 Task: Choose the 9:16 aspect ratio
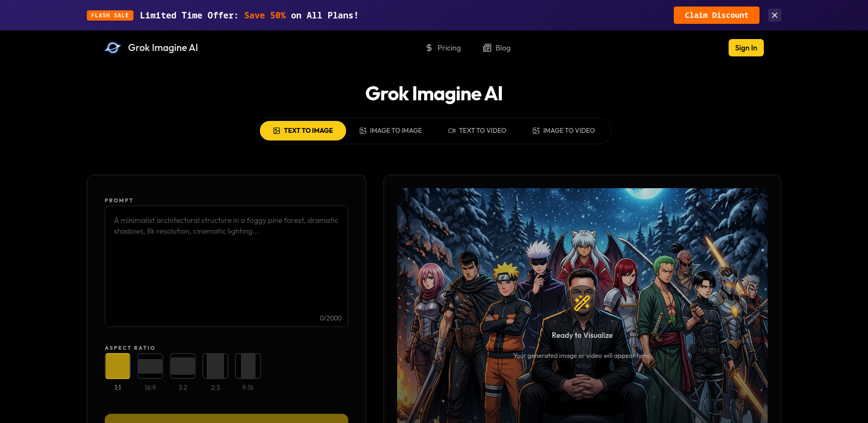click(x=248, y=366)
